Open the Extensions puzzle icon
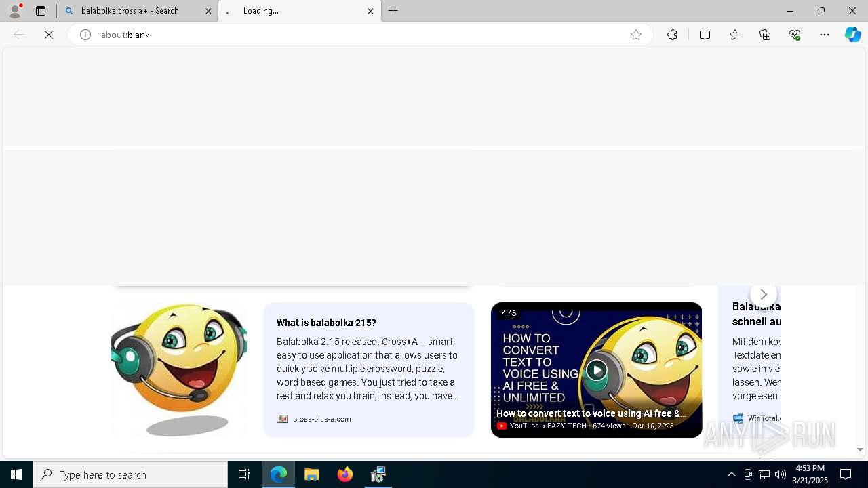 [672, 35]
